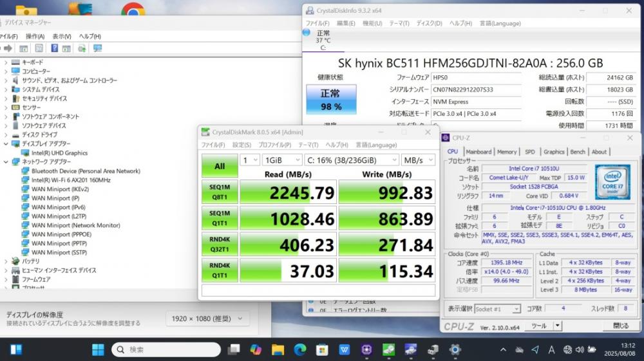Switch to CPU-Z via its purple taskbar icon
The width and height of the screenshot is (644, 361).
(366, 349)
